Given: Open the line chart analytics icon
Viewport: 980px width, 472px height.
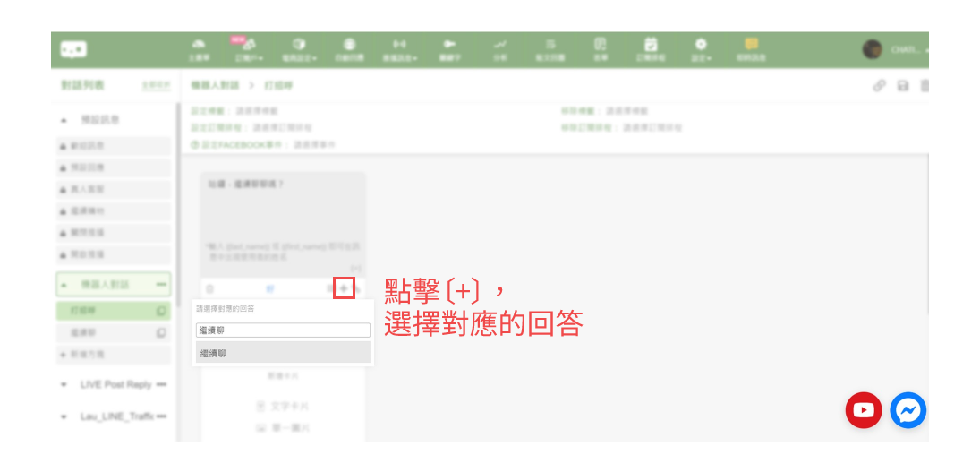Looking at the screenshot, I should pos(499,49).
